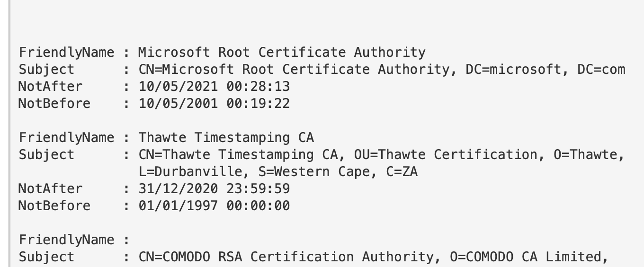Click the C=ZA country code
This screenshot has height=267, width=644.
[x=402, y=172]
